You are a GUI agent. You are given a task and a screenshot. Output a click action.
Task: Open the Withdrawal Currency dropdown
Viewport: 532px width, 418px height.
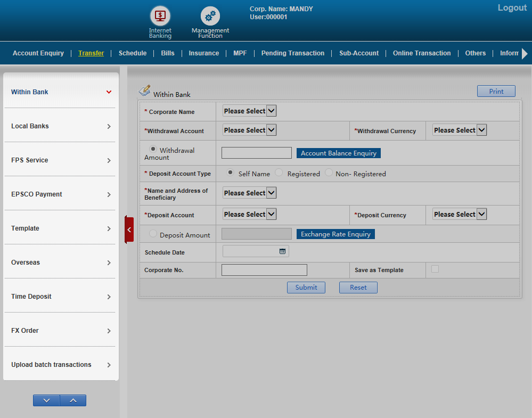[x=460, y=130]
